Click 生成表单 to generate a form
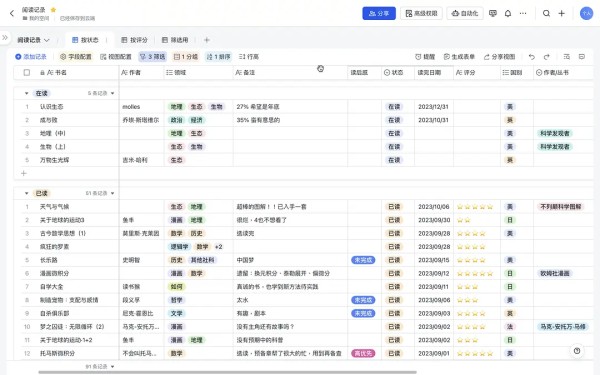Image resolution: width=600 pixels, height=375 pixels. point(459,57)
